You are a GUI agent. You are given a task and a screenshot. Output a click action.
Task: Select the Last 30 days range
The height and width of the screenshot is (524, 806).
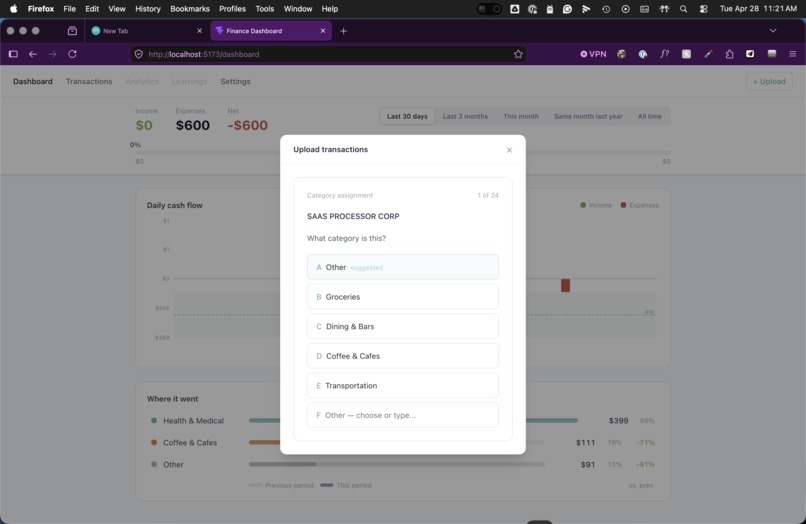pyautogui.click(x=407, y=116)
